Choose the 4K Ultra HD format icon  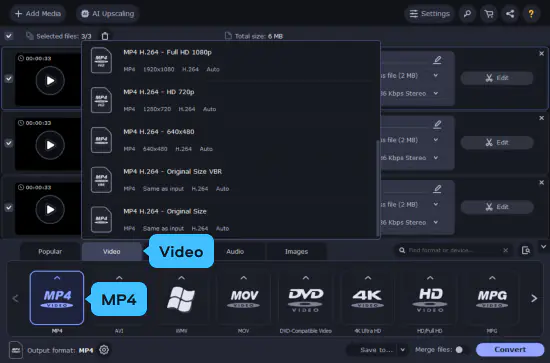368,298
